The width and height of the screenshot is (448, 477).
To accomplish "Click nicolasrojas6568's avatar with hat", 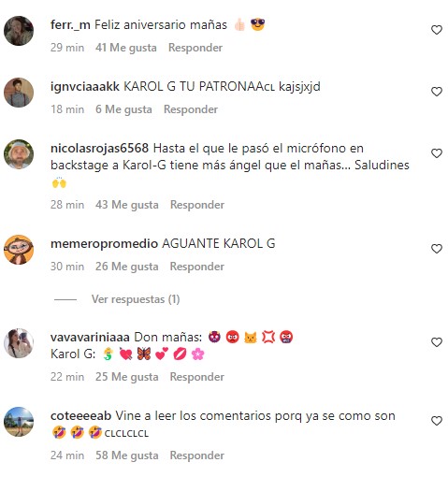I will point(19,154).
